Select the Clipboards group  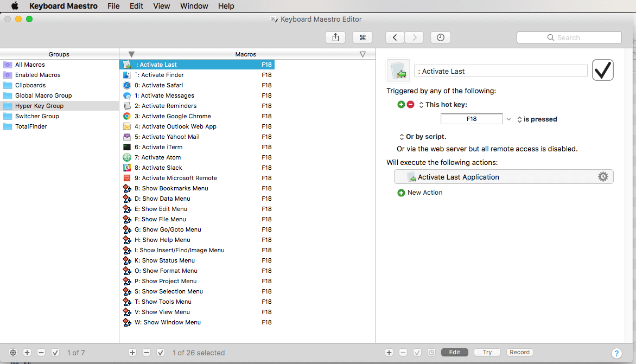click(59, 85)
